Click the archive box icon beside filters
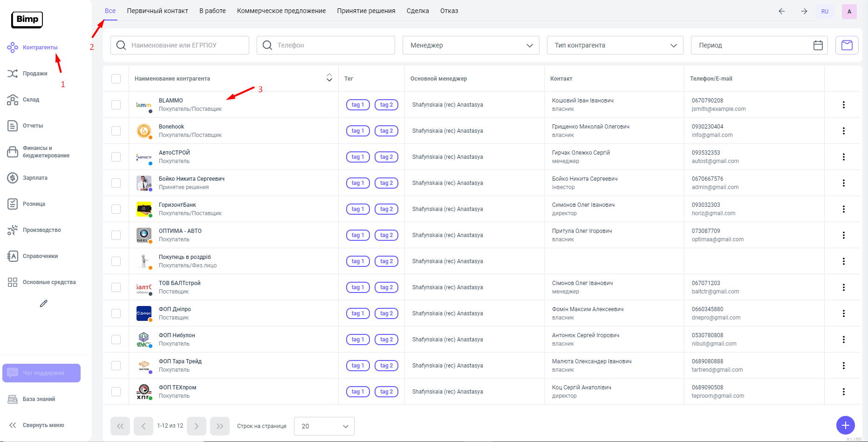The image size is (868, 442). coord(847,45)
